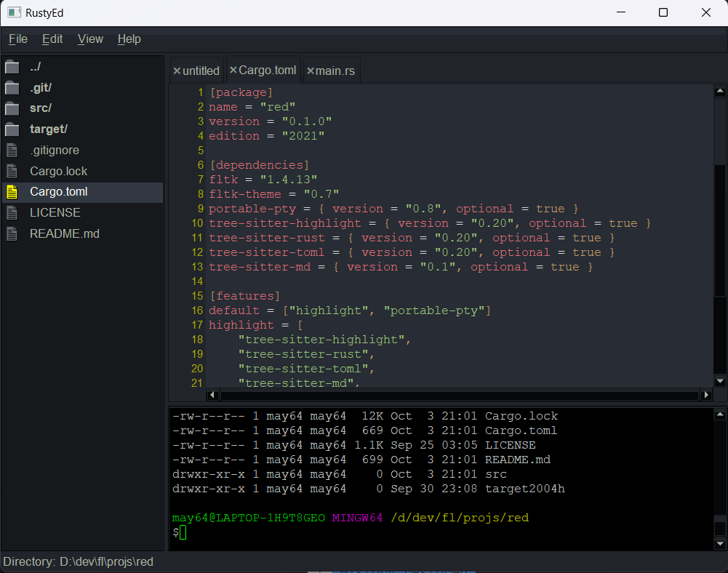Image resolution: width=728 pixels, height=573 pixels.
Task: Click the Cargo.lock file icon
Action: click(12, 172)
